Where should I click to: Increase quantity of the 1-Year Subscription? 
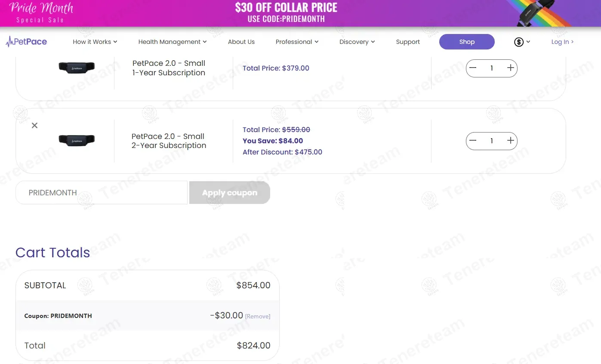tap(511, 68)
